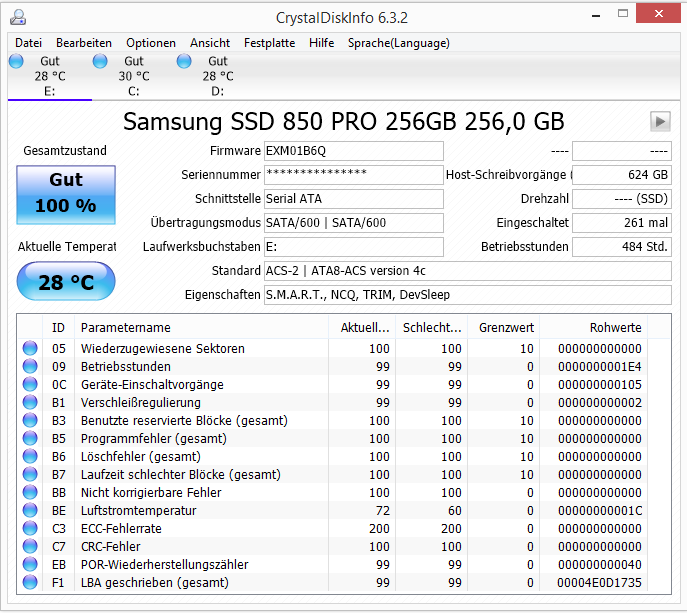The image size is (687, 613).
Task: Click the Gut 100 % health status button
Action: [x=66, y=195]
